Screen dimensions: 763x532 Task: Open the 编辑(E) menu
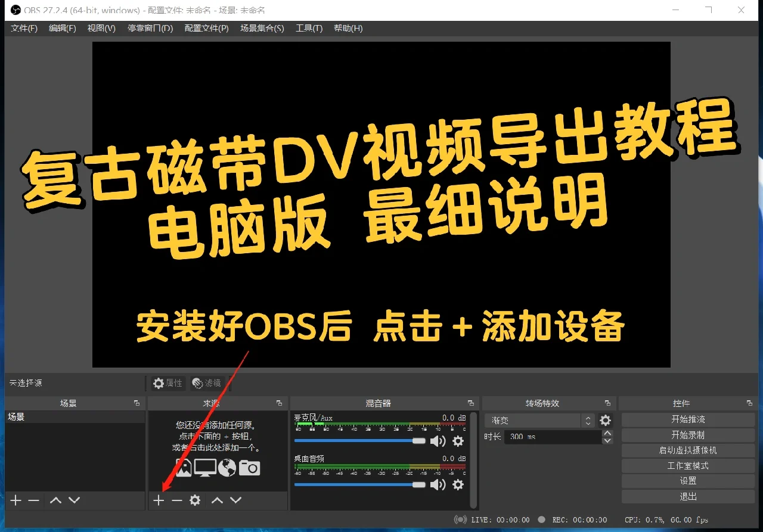(x=62, y=28)
